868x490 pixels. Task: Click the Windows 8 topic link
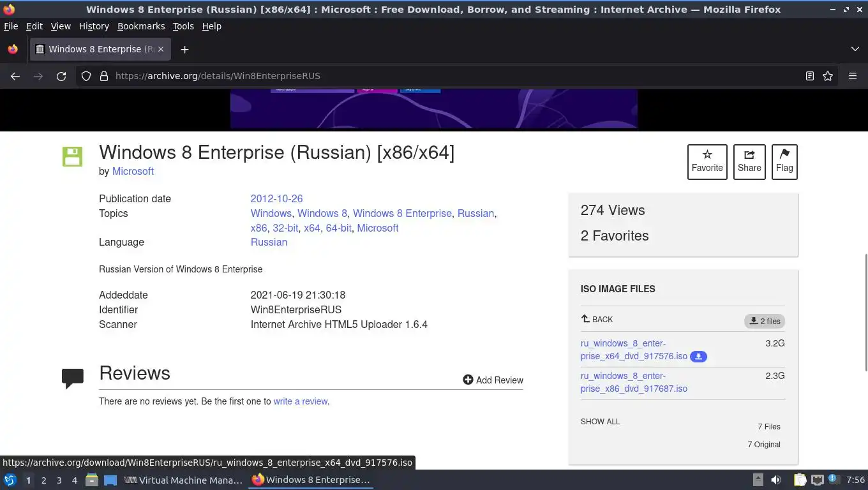(x=322, y=214)
